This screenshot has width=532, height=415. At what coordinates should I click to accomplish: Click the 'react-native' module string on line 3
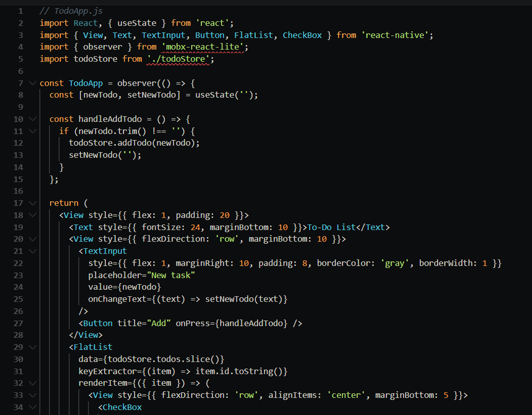[395, 35]
